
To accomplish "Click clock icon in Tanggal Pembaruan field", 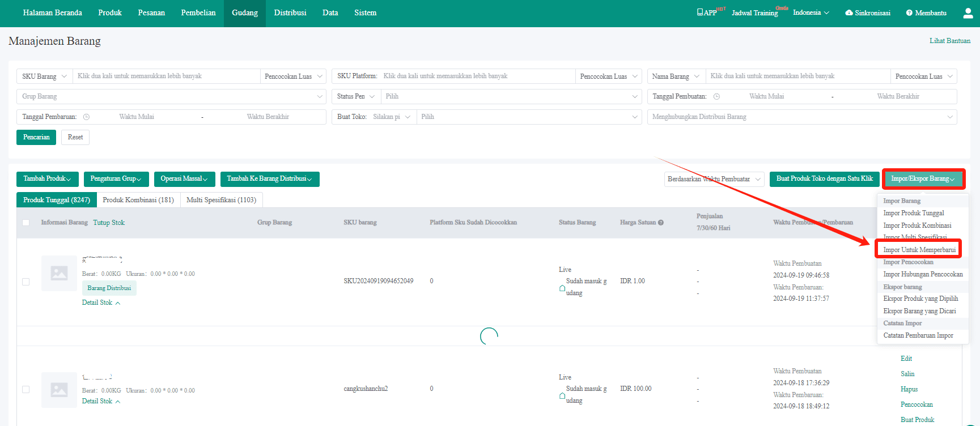I will click(86, 117).
